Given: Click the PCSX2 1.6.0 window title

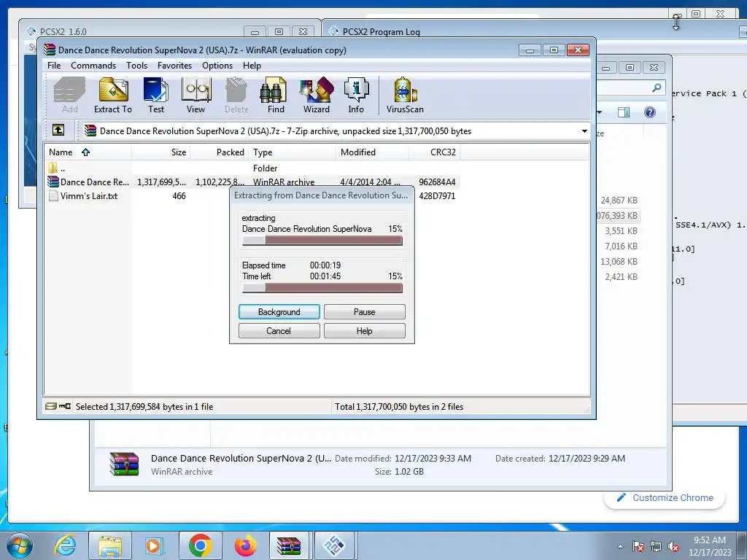Looking at the screenshot, I should click(63, 32).
